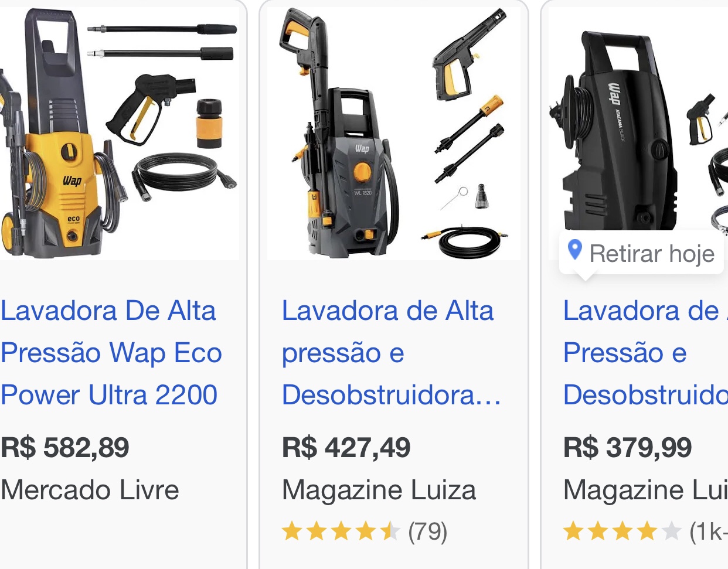Open the (79) reviews count
This screenshot has height=569, width=728.
pos(428,532)
